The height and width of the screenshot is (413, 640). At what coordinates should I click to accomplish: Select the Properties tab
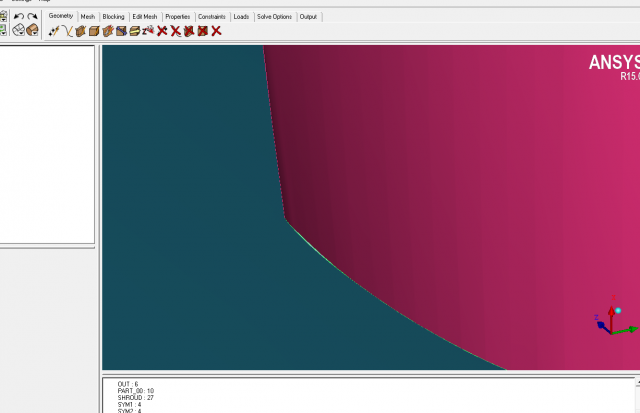click(x=177, y=17)
